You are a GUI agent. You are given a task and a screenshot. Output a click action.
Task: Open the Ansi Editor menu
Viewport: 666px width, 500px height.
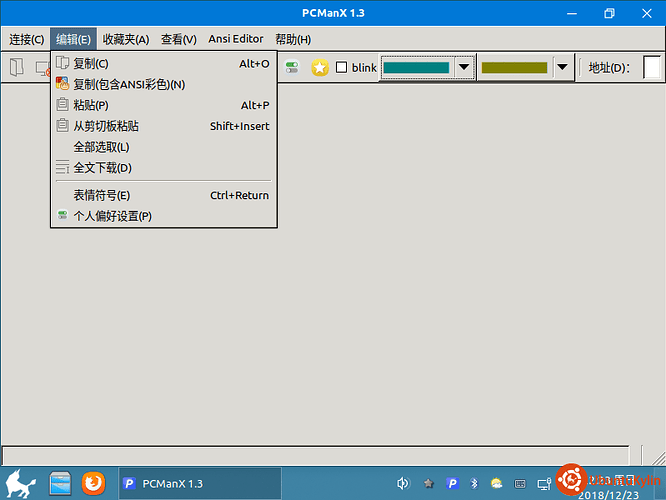pyautogui.click(x=236, y=39)
